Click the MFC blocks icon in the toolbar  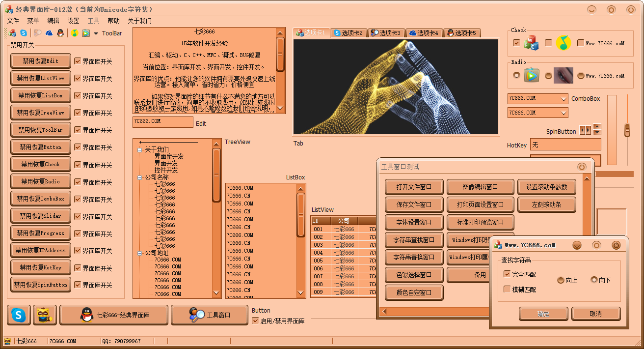pyautogui.click(x=13, y=33)
